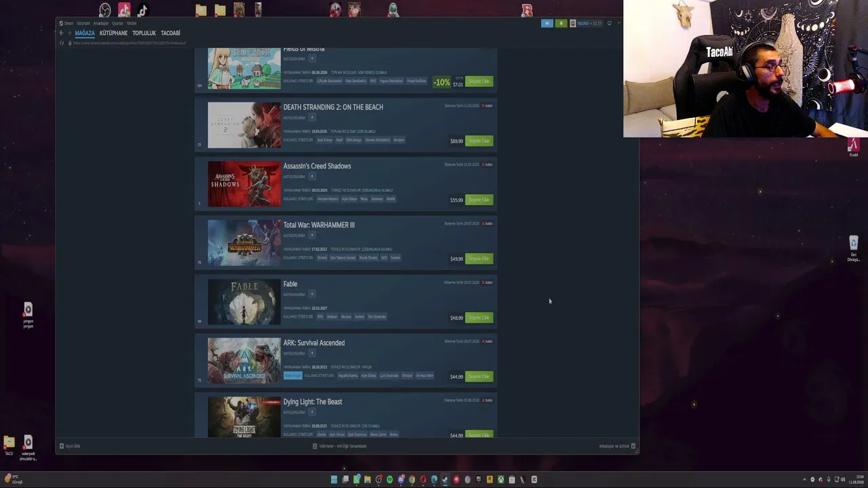Open the Xbox app from the taskbar

[500, 480]
